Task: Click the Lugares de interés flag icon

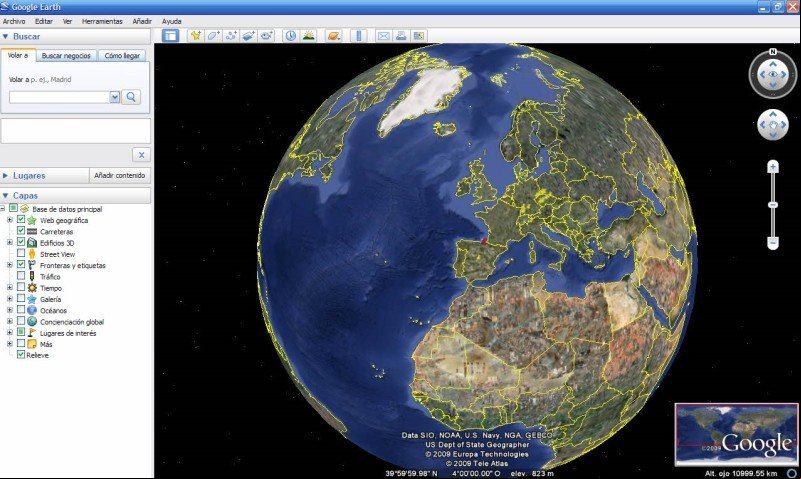Action: (x=32, y=333)
